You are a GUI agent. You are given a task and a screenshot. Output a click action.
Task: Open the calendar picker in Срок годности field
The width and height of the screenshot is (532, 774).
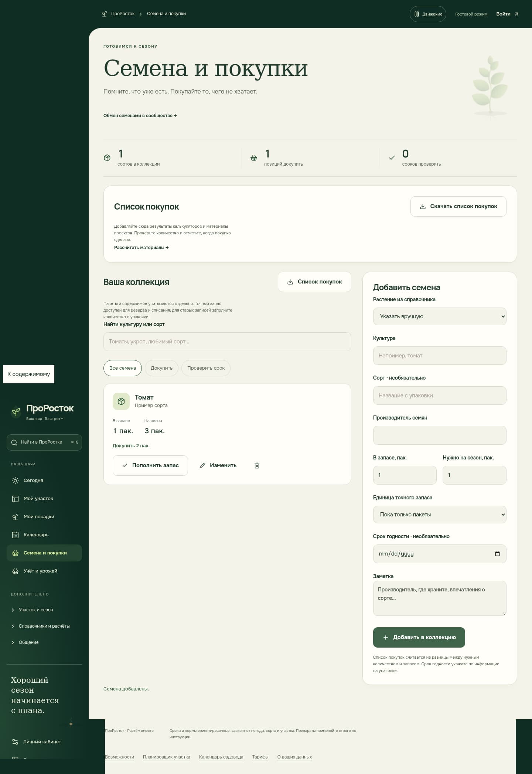[x=497, y=554]
